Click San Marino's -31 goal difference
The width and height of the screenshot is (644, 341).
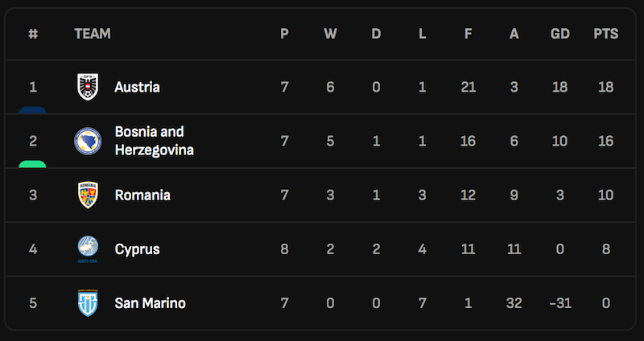(559, 303)
